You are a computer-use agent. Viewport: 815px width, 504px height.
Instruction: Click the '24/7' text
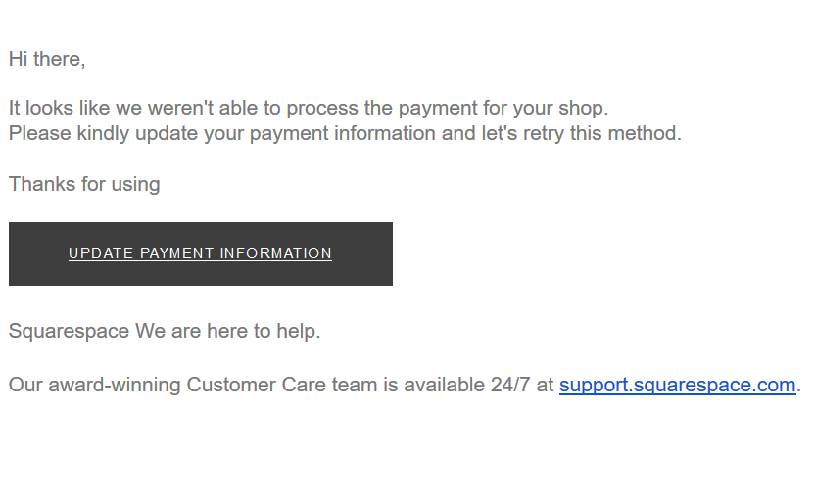510,386
